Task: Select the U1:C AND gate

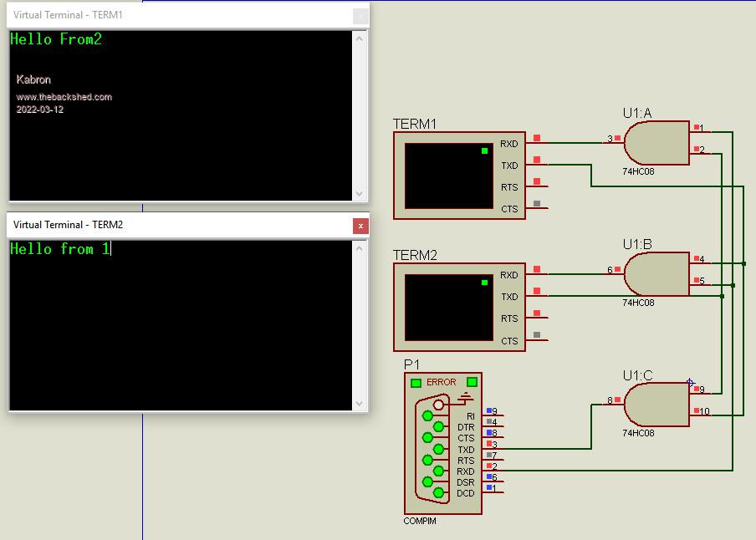Action: pos(656,405)
